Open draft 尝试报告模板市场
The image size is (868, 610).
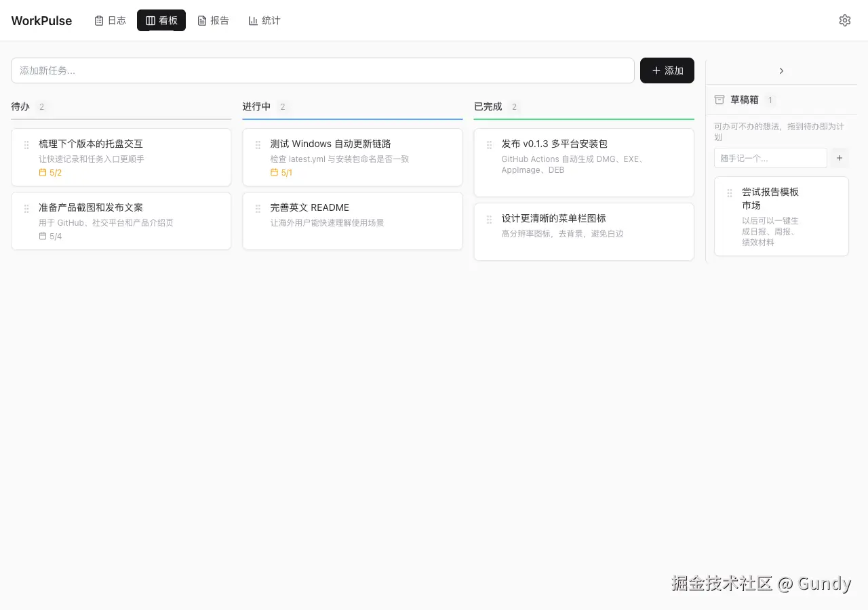[770, 199]
